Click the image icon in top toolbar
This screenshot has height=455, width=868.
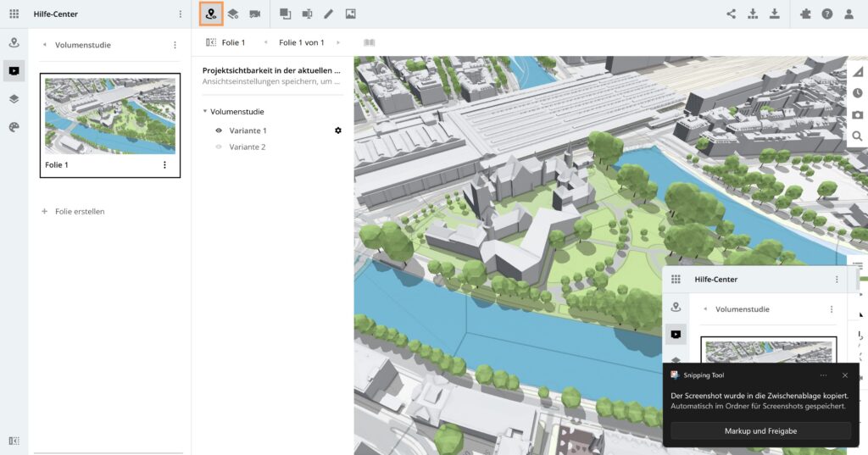350,14
